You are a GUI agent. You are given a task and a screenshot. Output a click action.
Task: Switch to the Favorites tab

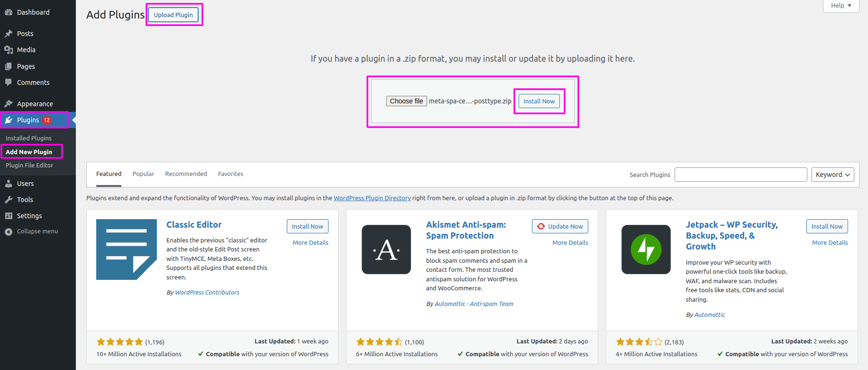(231, 174)
